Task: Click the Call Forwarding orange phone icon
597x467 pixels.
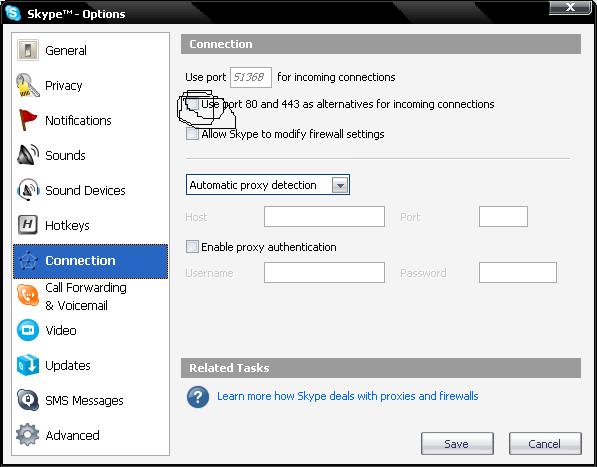Action: pyautogui.click(x=28, y=295)
